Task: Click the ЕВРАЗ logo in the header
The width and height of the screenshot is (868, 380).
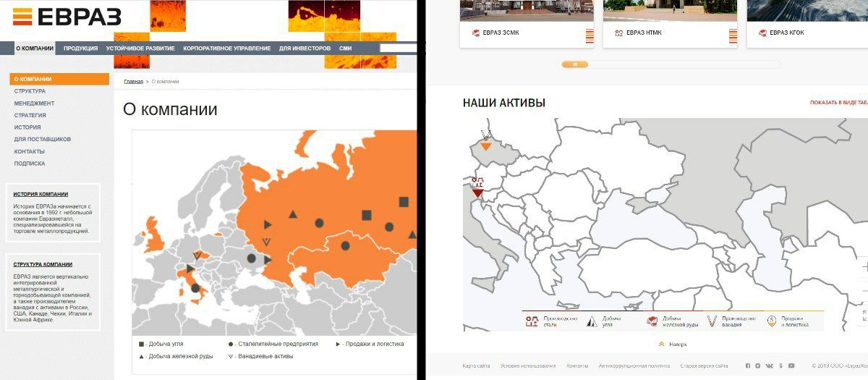Action: pos(67,17)
